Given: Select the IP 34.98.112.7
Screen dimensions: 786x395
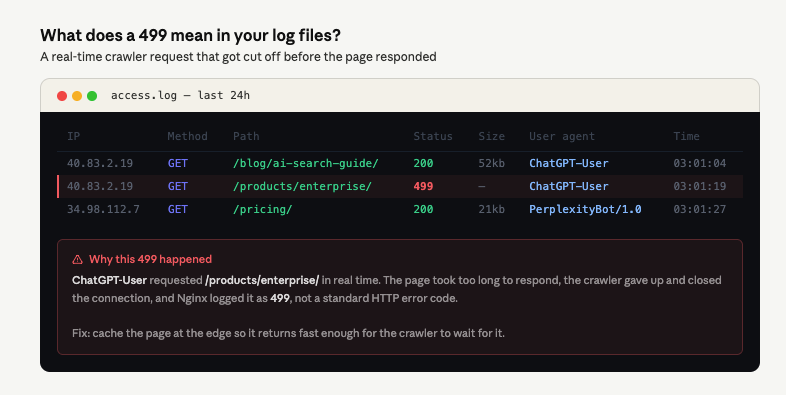Looking at the screenshot, I should click(103, 209).
